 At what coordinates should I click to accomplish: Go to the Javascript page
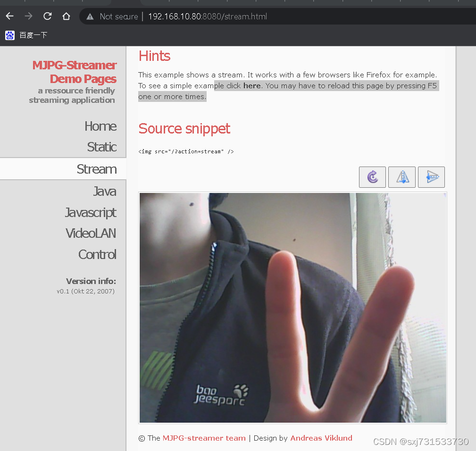(91, 212)
